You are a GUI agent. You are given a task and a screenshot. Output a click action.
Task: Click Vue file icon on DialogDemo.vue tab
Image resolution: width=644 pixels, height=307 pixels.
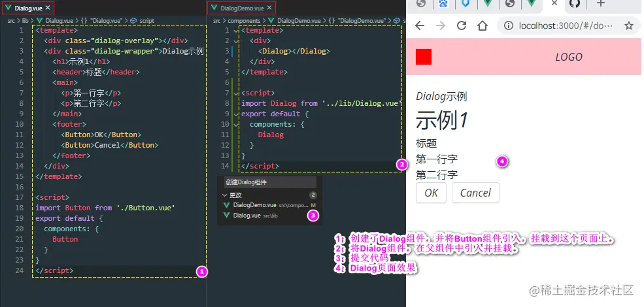pos(214,8)
